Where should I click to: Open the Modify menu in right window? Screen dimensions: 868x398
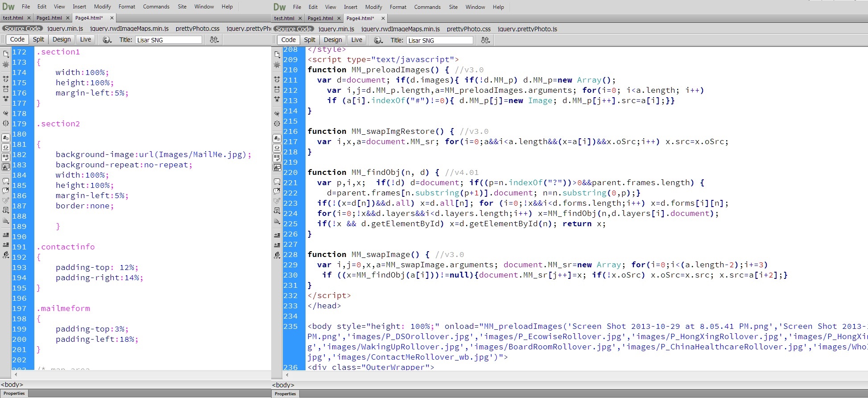pyautogui.click(x=373, y=7)
